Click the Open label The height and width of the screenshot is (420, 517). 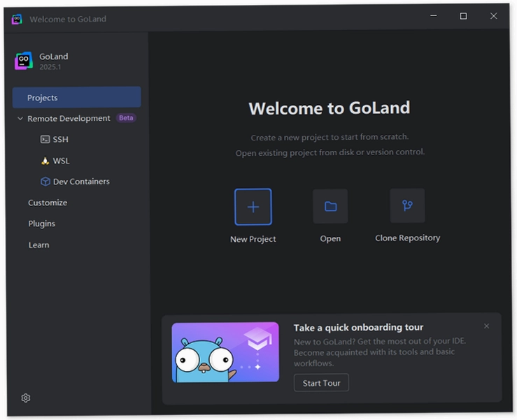330,238
